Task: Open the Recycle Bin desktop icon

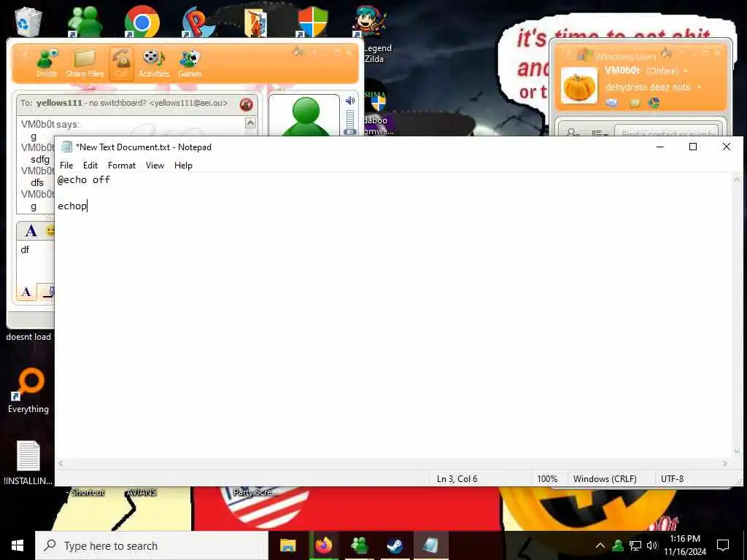Action: [x=28, y=21]
